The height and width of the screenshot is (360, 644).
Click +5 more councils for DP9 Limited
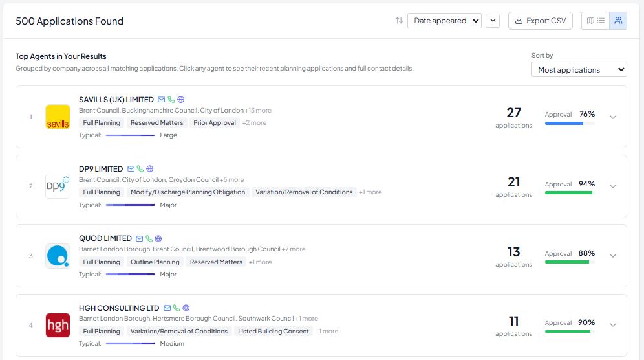tap(231, 180)
